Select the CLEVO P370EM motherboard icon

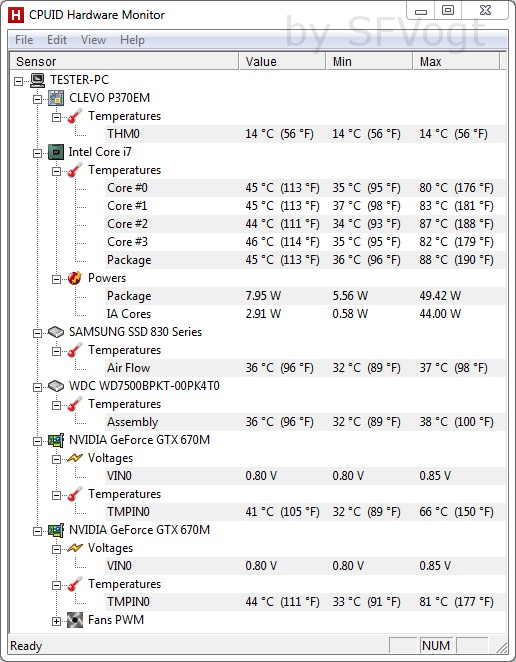56,98
